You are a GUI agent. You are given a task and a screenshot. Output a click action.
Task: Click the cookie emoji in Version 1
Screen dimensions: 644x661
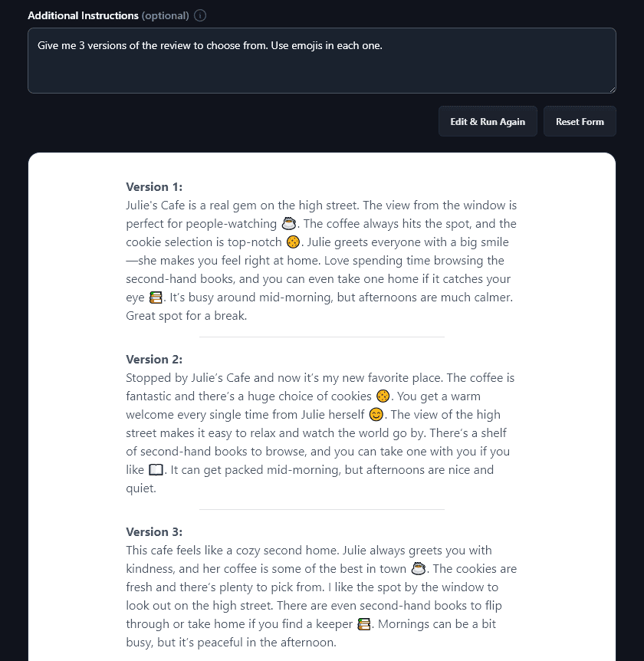292,242
